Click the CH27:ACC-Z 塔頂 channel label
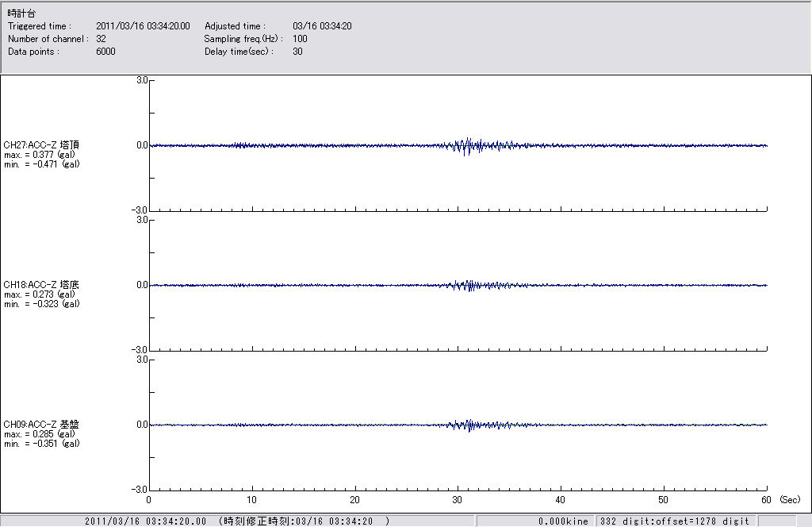The height and width of the screenshot is (527, 812). pos(41,145)
